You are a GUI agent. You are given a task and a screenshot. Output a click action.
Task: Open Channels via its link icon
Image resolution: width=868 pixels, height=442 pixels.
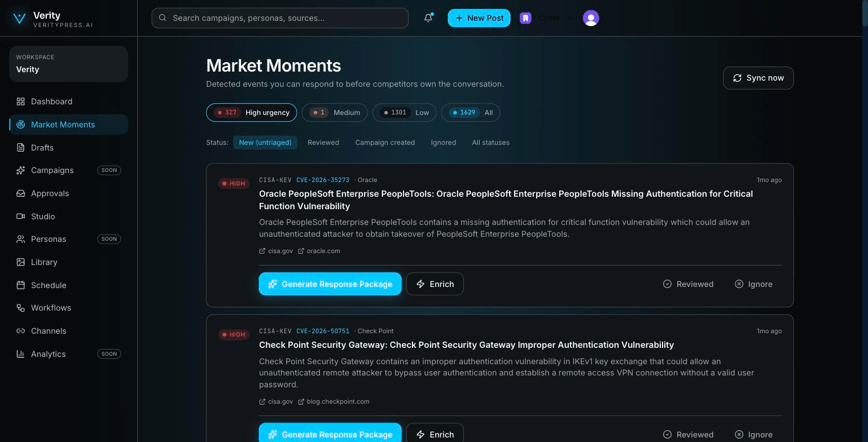tap(21, 331)
